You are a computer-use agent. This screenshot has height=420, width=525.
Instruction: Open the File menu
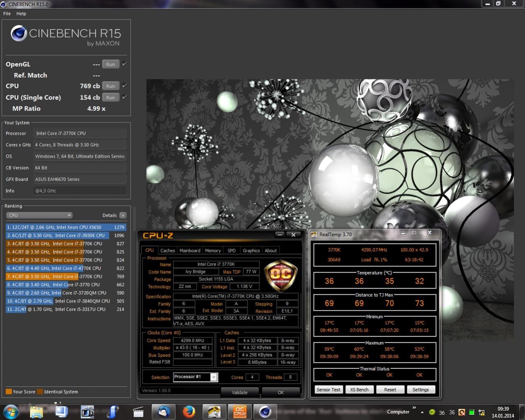[x=7, y=14]
